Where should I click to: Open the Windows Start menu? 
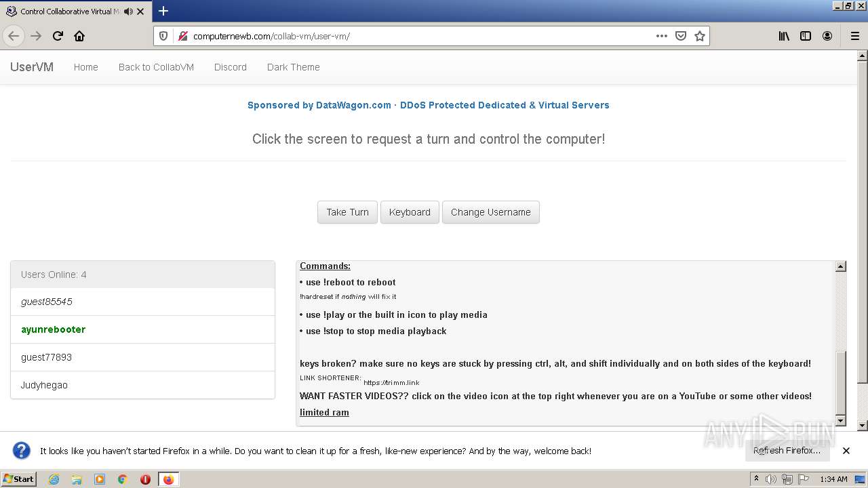[18, 479]
